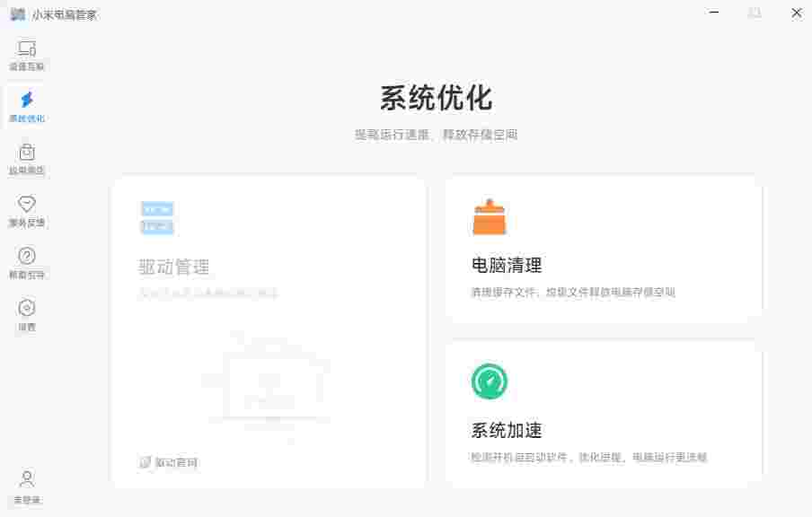Click the highlighted 系统优化 lightning icon
The width and height of the screenshot is (812, 517).
[x=26, y=101]
